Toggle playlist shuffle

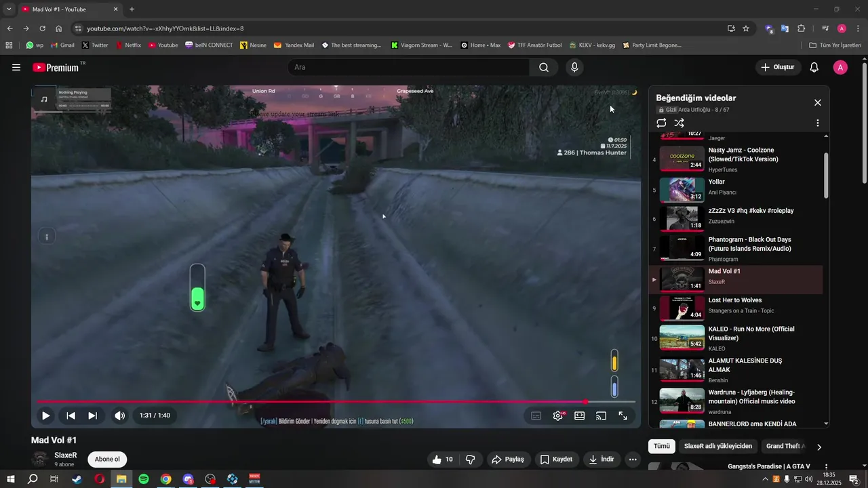679,123
